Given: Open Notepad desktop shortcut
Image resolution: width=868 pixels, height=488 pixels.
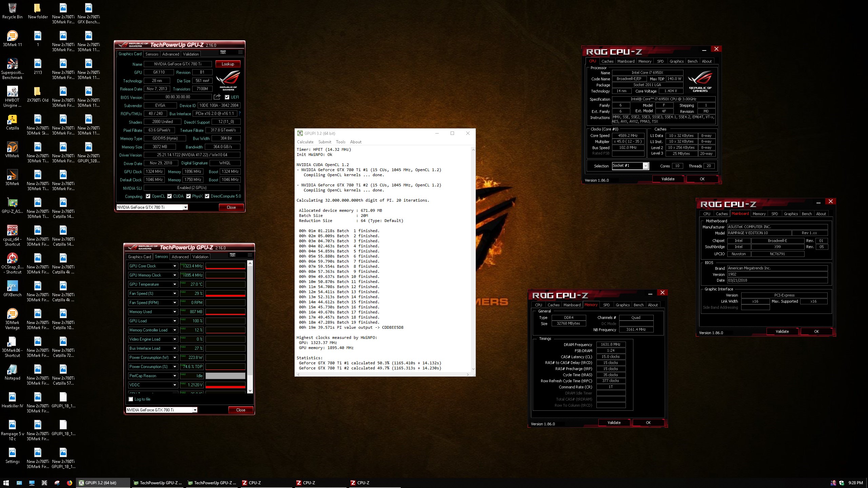Looking at the screenshot, I should click(x=13, y=372).
